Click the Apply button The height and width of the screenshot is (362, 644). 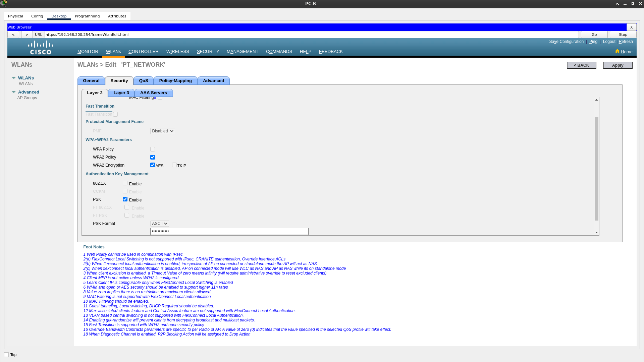[618, 65]
